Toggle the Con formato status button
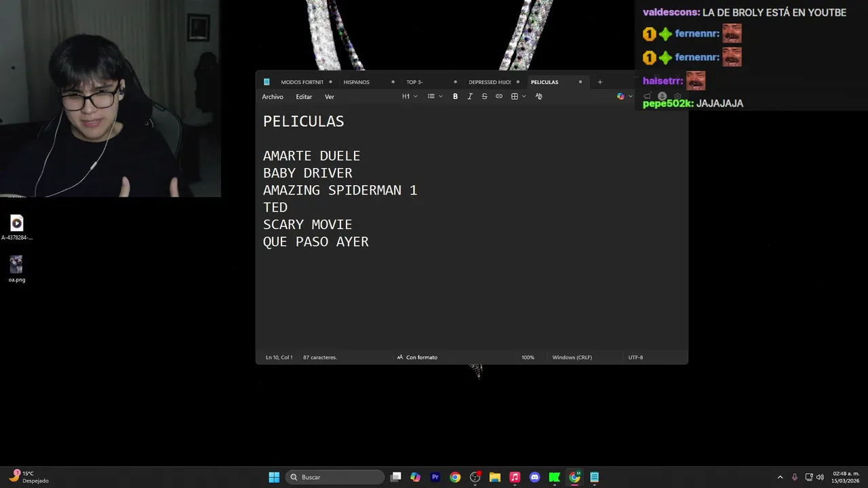 (417, 357)
